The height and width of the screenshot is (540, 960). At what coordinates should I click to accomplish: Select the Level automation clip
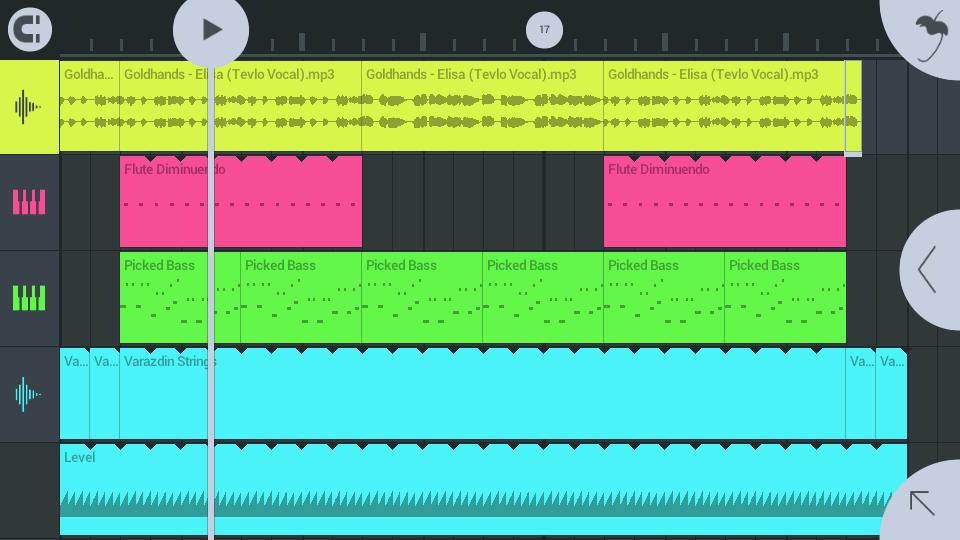click(x=480, y=490)
